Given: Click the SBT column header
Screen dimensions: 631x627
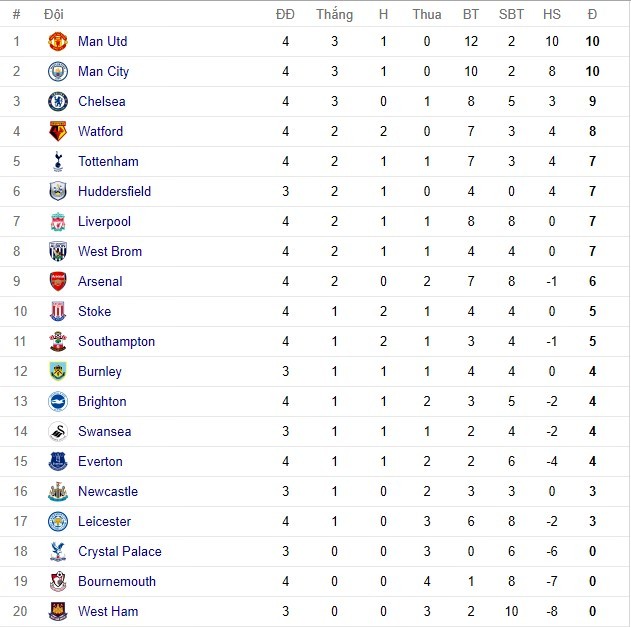Looking at the screenshot, I should [x=511, y=14].
